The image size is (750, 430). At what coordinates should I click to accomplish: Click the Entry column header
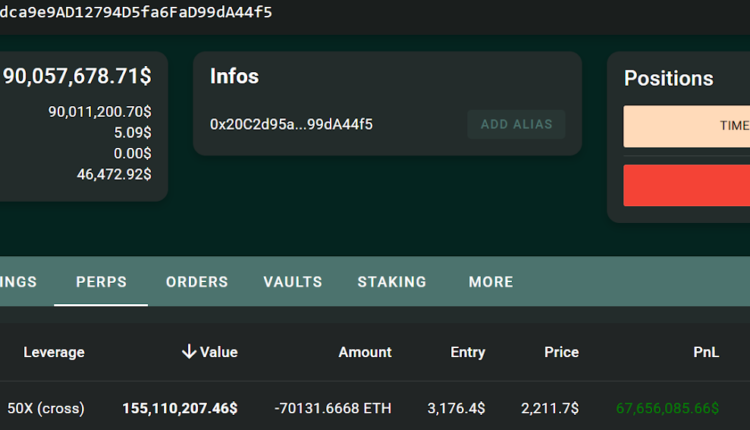[x=467, y=352]
